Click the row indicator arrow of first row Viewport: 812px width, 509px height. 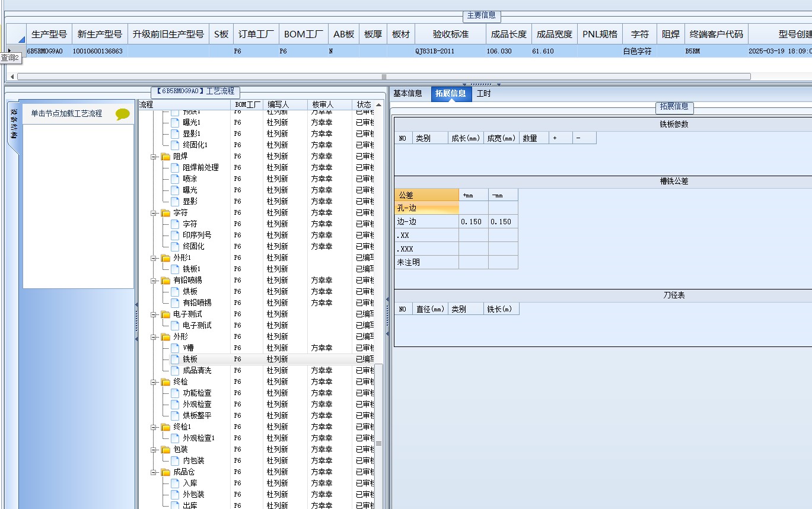tap(9, 51)
